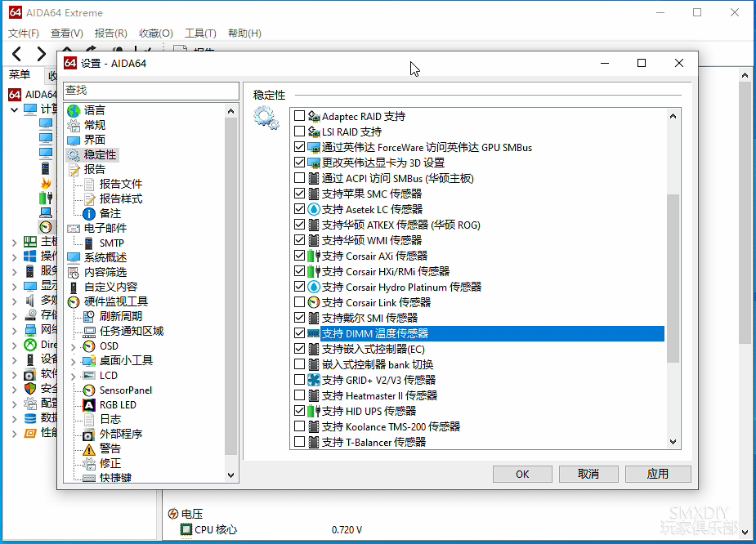The width and height of the screenshot is (756, 544).
Task: Enable LSI RAID 支持 checkbox
Action: (299, 131)
